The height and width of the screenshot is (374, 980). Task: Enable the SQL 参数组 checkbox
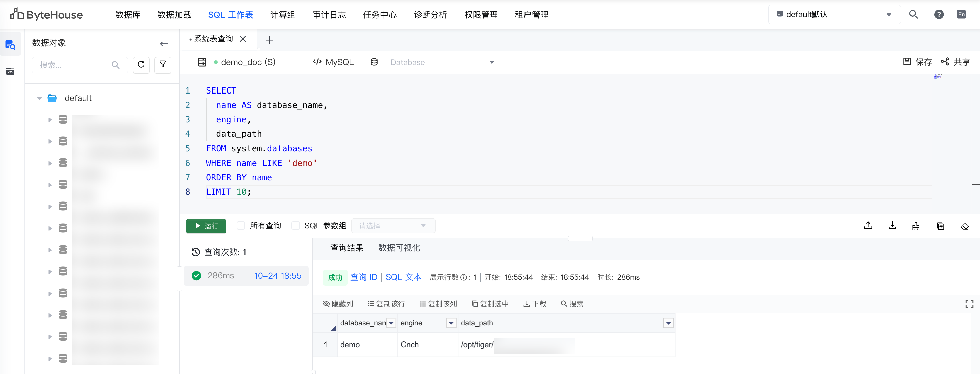(x=296, y=226)
